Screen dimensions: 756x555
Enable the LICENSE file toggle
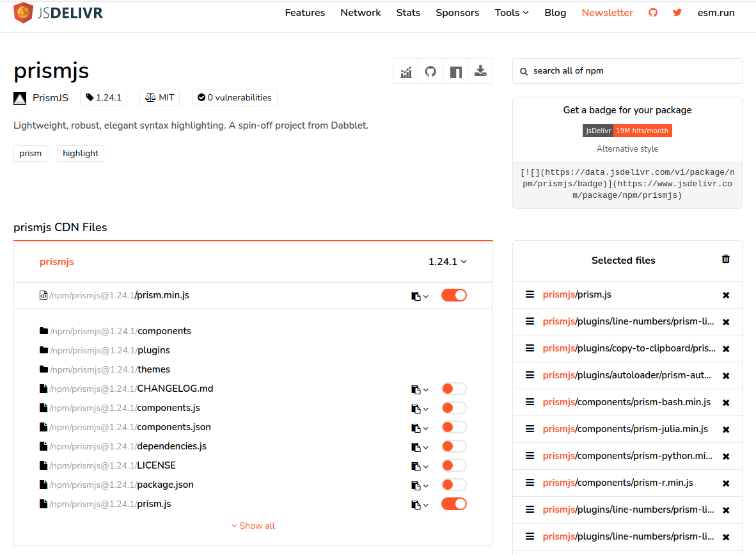coord(454,466)
